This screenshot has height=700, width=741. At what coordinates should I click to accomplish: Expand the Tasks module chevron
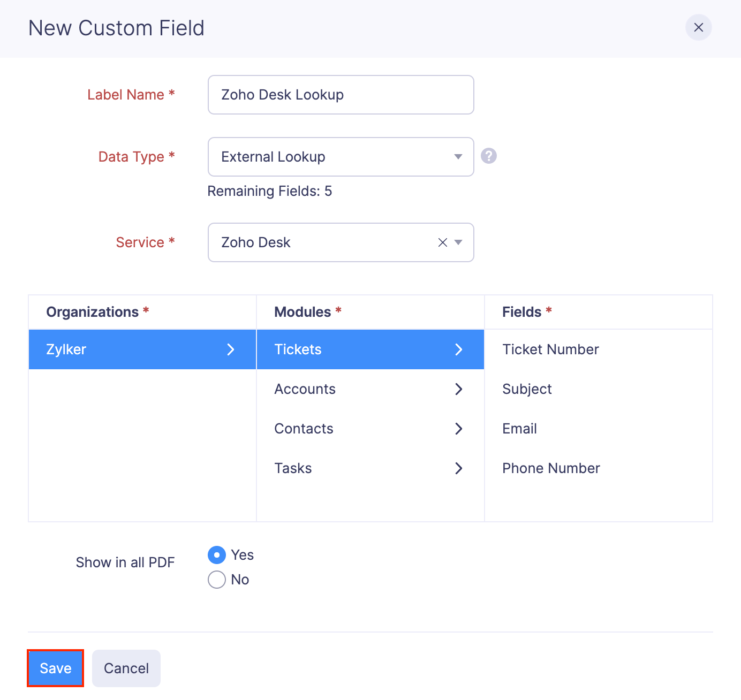[x=459, y=468]
